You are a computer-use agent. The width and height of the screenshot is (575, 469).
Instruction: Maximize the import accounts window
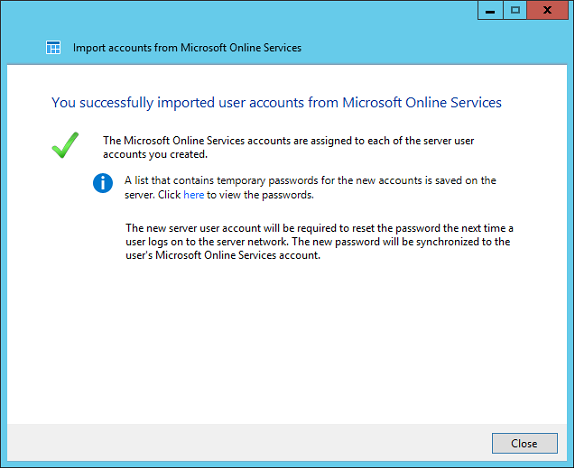[515, 10]
